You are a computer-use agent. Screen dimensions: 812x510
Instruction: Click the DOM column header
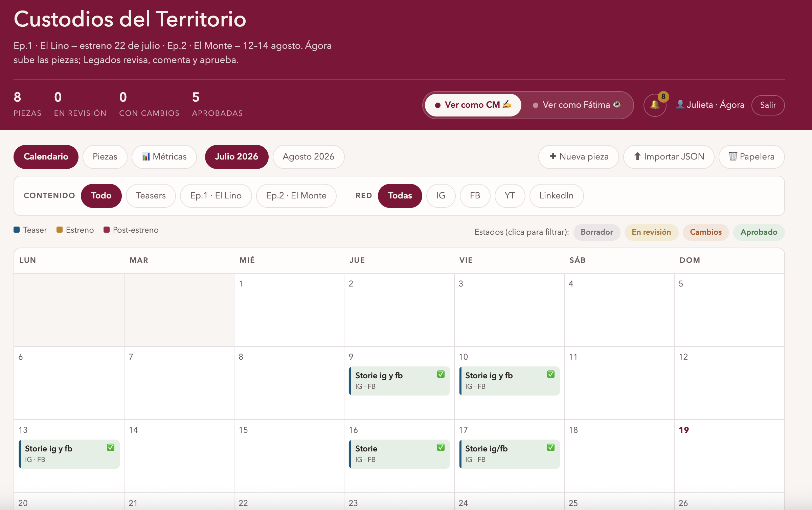tap(690, 260)
